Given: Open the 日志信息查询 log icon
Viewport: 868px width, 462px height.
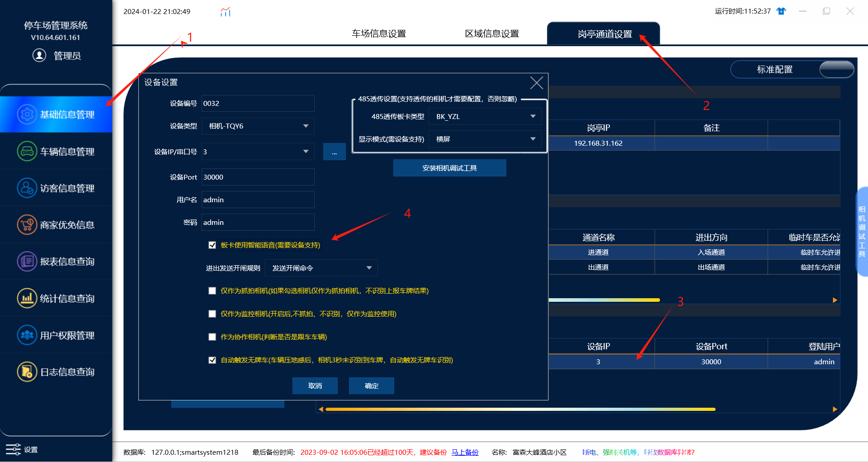Looking at the screenshot, I should click(x=27, y=372).
